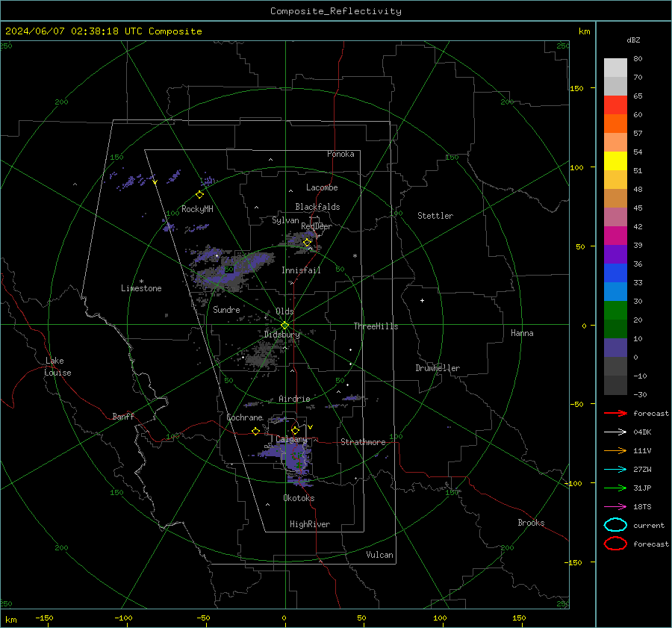This screenshot has width=672, height=628.
Task: Click the cyan 'current' ellipse symbol
Action: pyautogui.click(x=615, y=525)
